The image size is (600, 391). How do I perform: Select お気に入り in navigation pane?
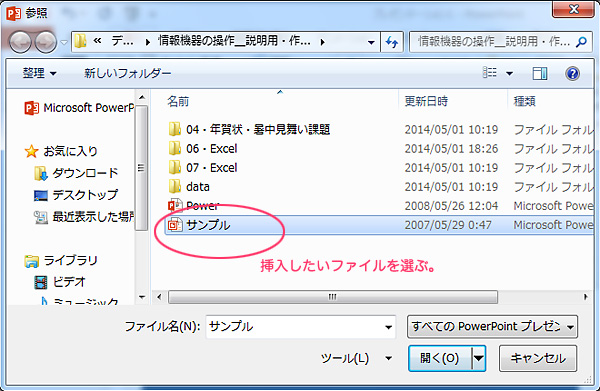61,151
